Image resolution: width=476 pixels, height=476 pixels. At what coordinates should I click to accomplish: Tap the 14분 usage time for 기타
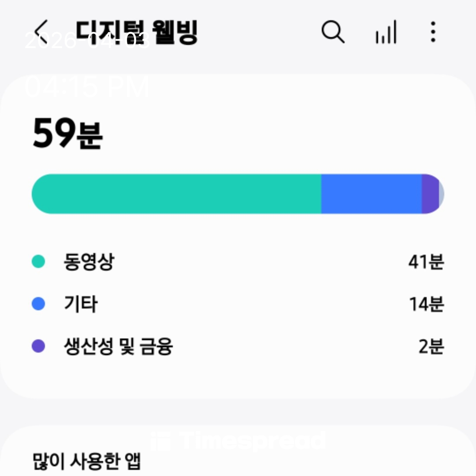[x=426, y=304]
